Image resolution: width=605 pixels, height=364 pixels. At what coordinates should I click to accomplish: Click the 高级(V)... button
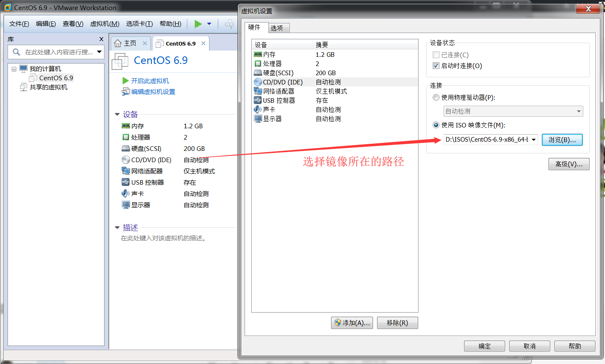click(x=569, y=164)
